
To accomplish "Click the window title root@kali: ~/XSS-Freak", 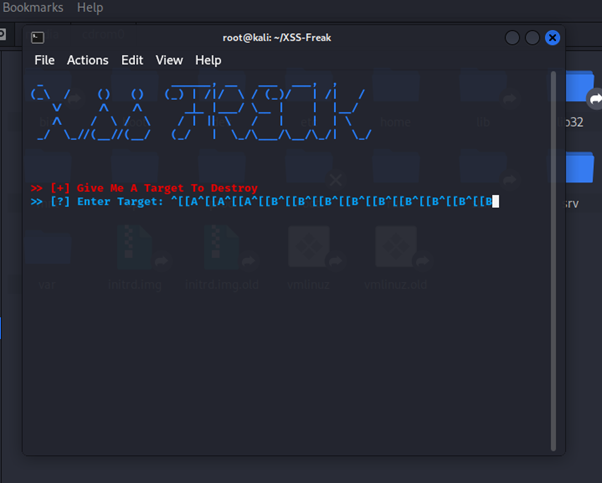I will [x=277, y=38].
